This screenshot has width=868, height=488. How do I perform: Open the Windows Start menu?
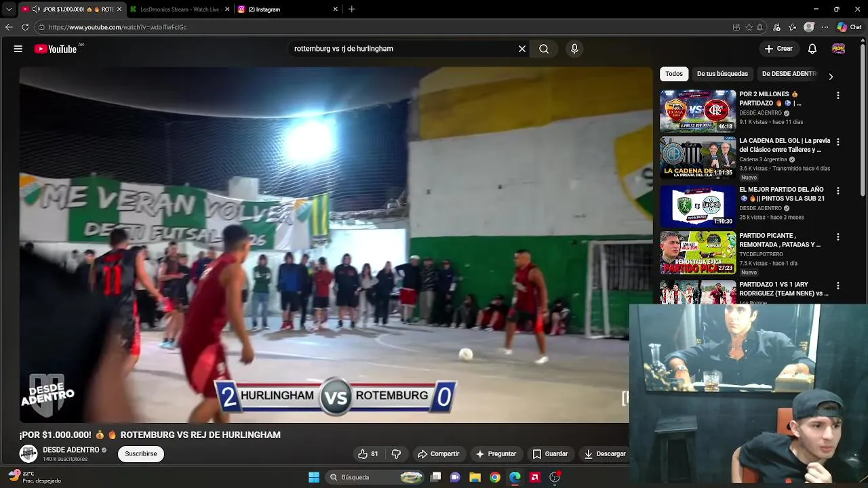[314, 477]
